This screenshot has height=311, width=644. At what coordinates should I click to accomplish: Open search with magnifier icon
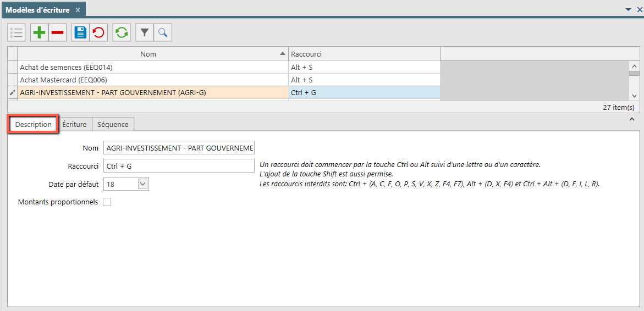(x=163, y=33)
